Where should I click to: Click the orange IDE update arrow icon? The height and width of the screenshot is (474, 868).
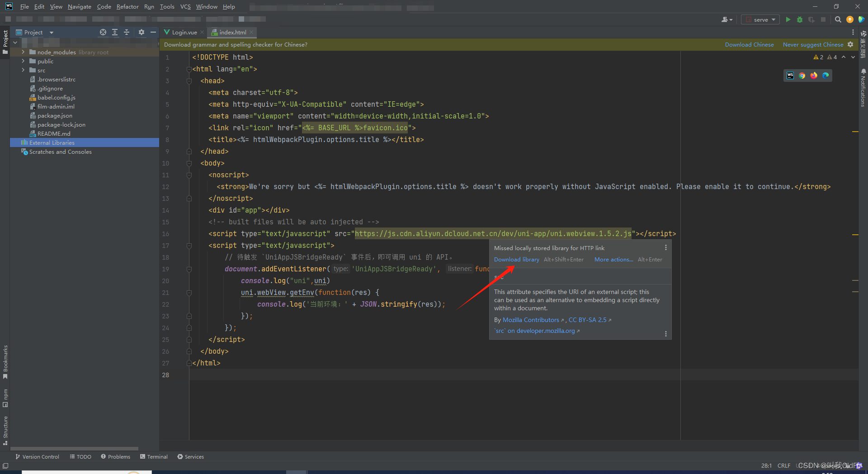tap(849, 19)
